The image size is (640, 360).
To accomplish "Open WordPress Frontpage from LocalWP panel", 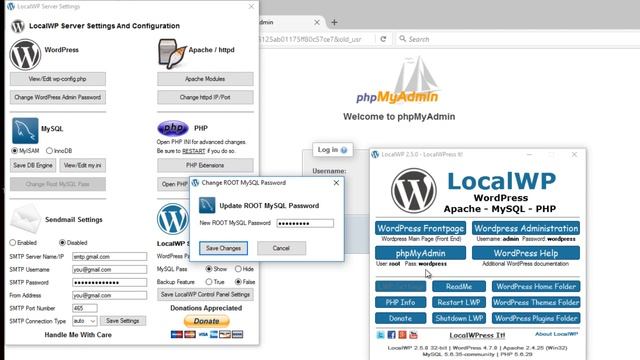I will 420,228.
